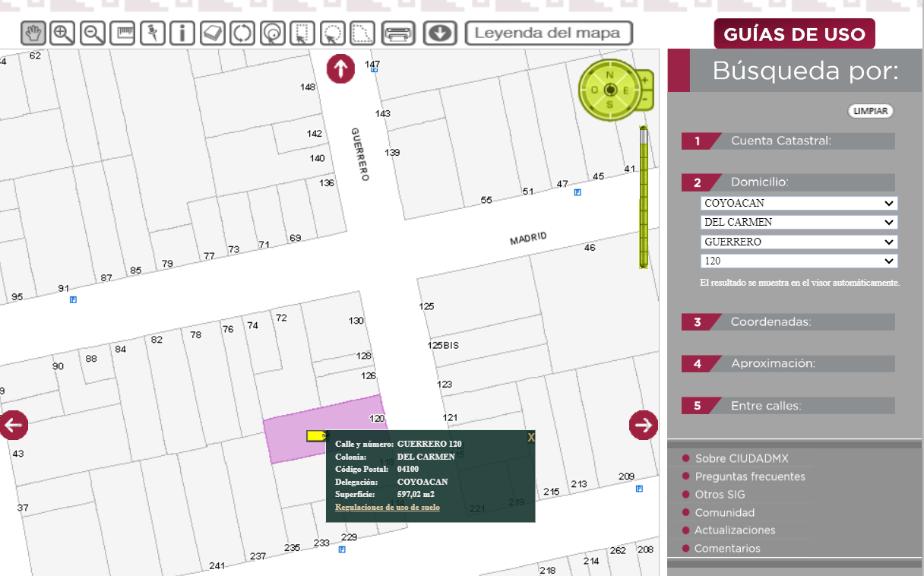
Task: Open Regulaciones de uso de suelo link
Action: point(387,507)
